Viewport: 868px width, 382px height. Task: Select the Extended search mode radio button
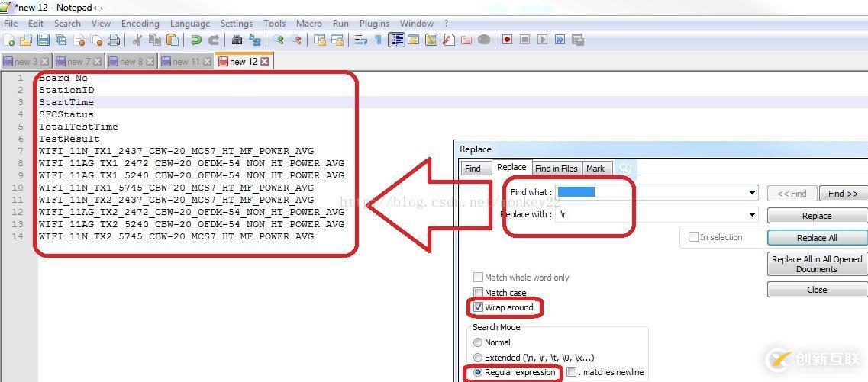pyautogui.click(x=478, y=358)
